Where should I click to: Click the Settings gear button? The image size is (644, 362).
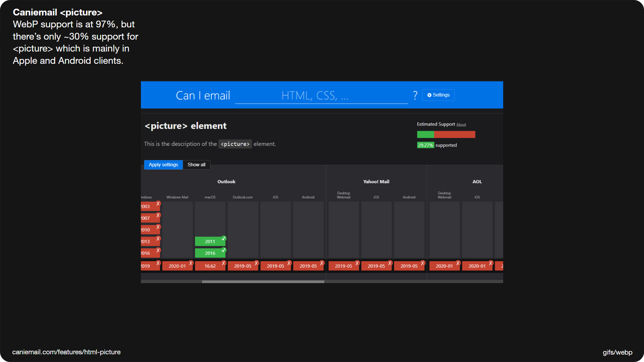[x=438, y=95]
